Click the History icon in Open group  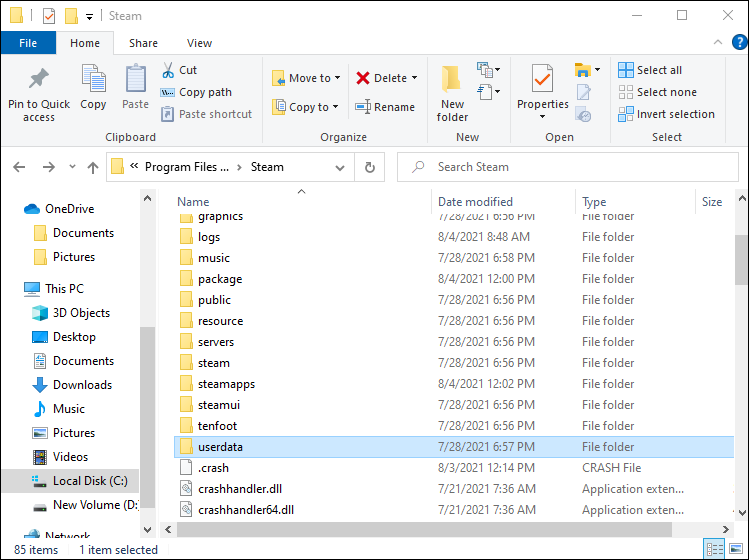click(x=584, y=115)
